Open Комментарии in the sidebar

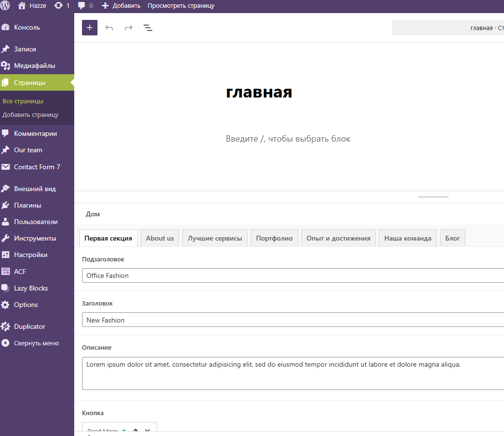[37, 133]
